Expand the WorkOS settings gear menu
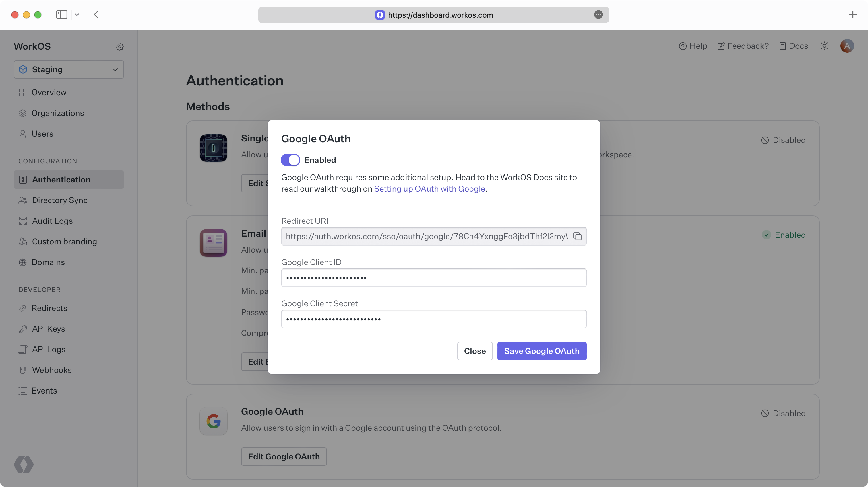This screenshot has width=868, height=487. [x=119, y=46]
